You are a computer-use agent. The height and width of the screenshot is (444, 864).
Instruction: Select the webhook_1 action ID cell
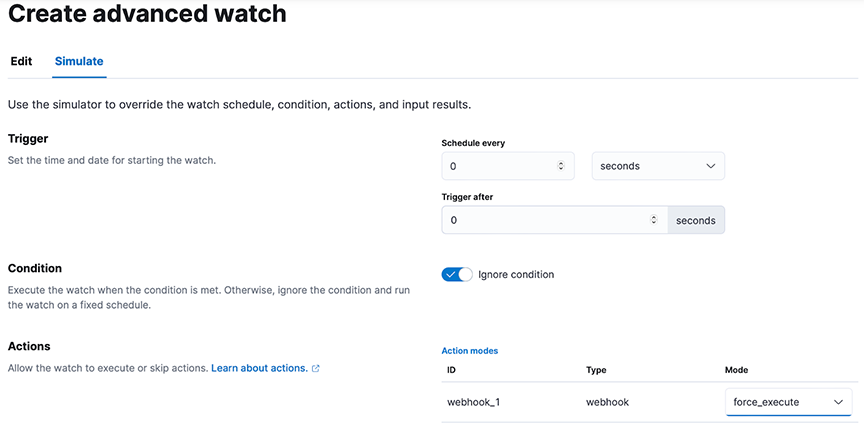click(473, 402)
